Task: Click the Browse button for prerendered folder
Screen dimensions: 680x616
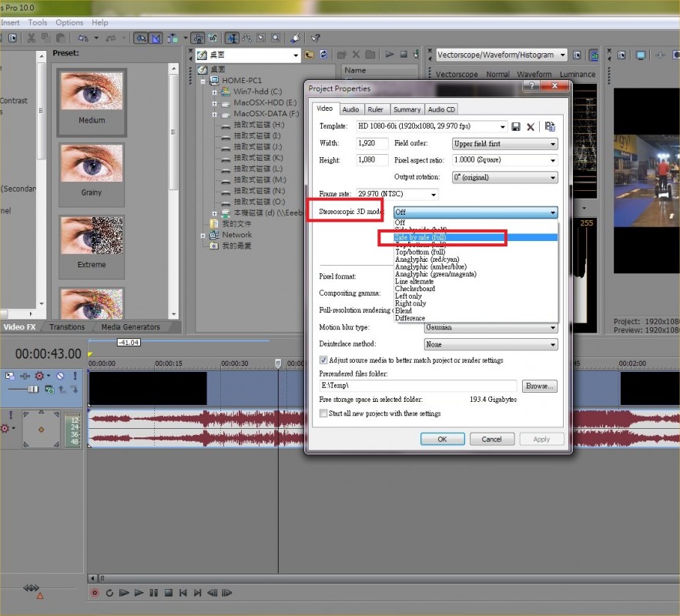Action: click(x=539, y=386)
